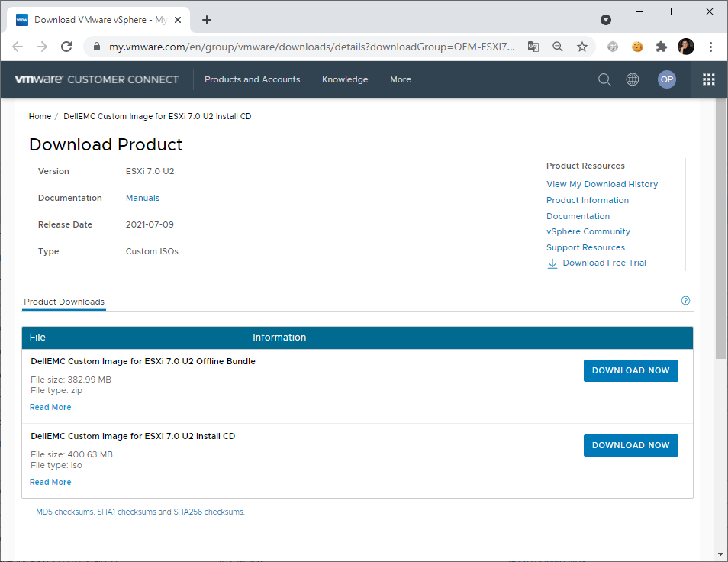Image resolution: width=728 pixels, height=562 pixels.
Task: Click the address bar URL field
Action: 311,47
